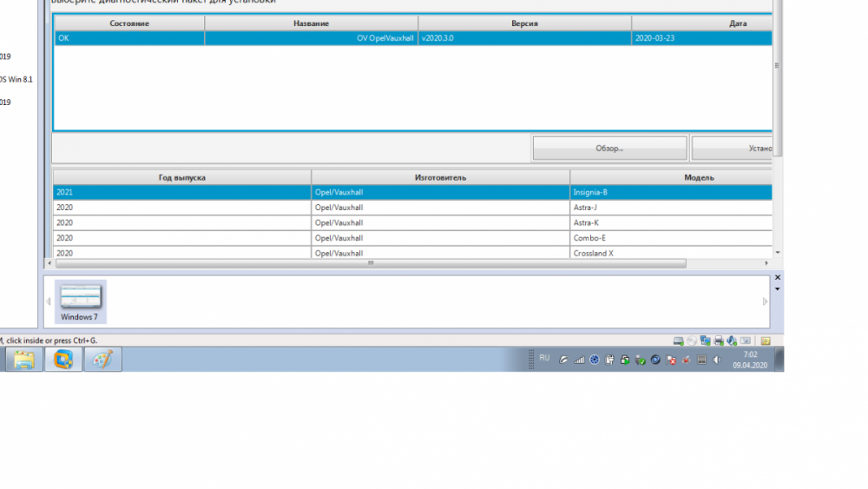Click the Установить button at right edge

(732, 149)
